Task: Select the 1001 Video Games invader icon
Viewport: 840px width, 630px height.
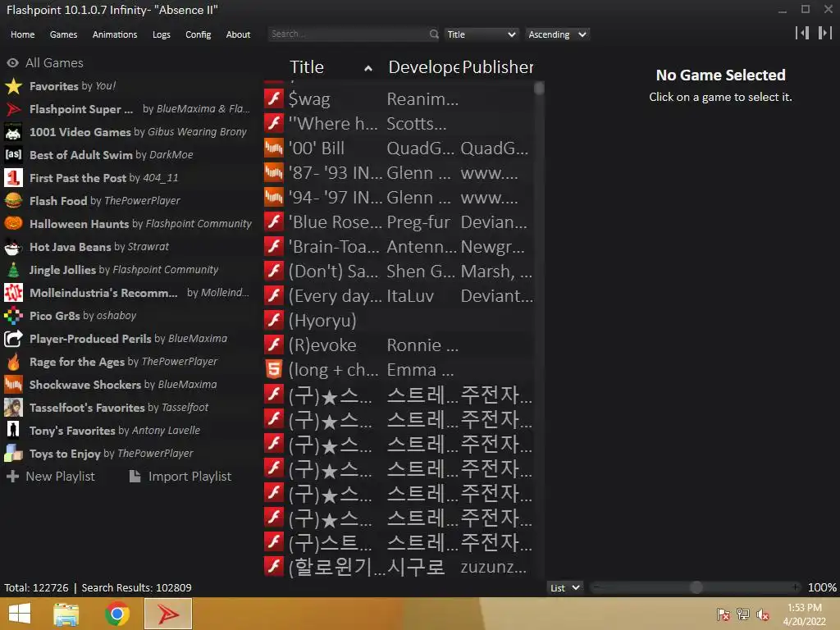Action: 13,132
